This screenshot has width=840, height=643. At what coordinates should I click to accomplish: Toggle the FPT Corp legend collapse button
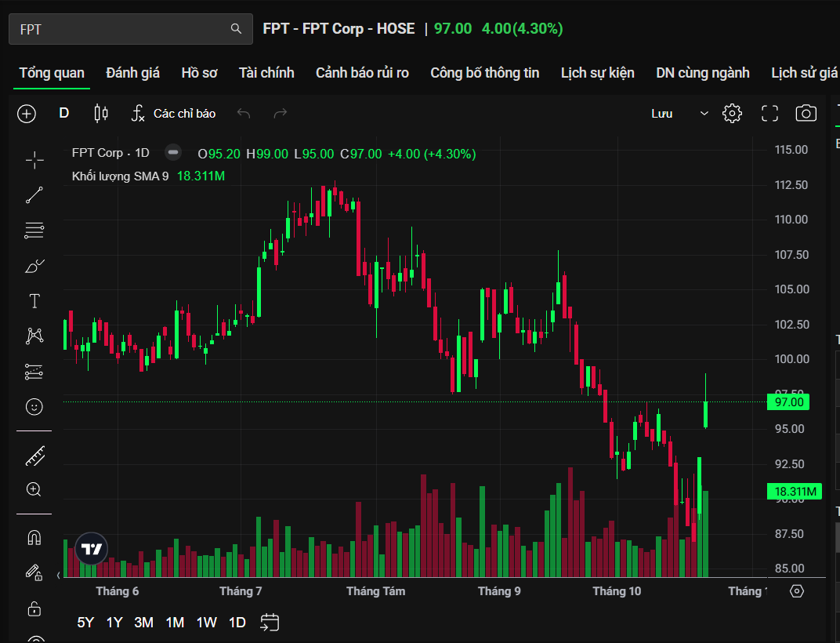(174, 153)
